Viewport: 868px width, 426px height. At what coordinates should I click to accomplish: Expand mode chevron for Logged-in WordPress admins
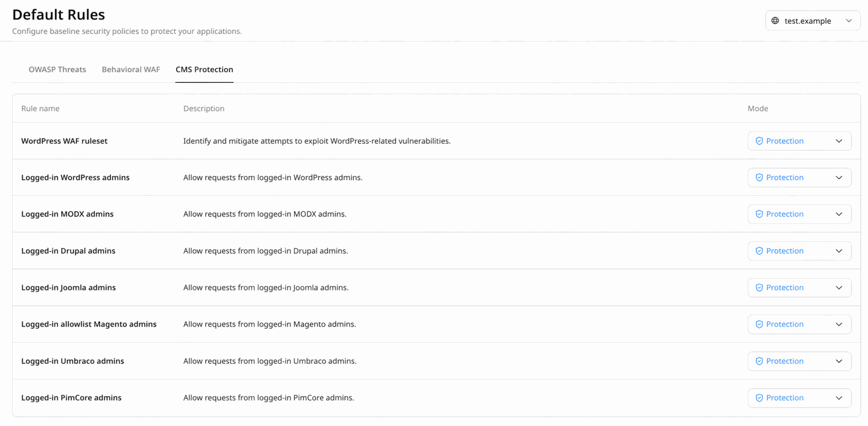pos(839,177)
